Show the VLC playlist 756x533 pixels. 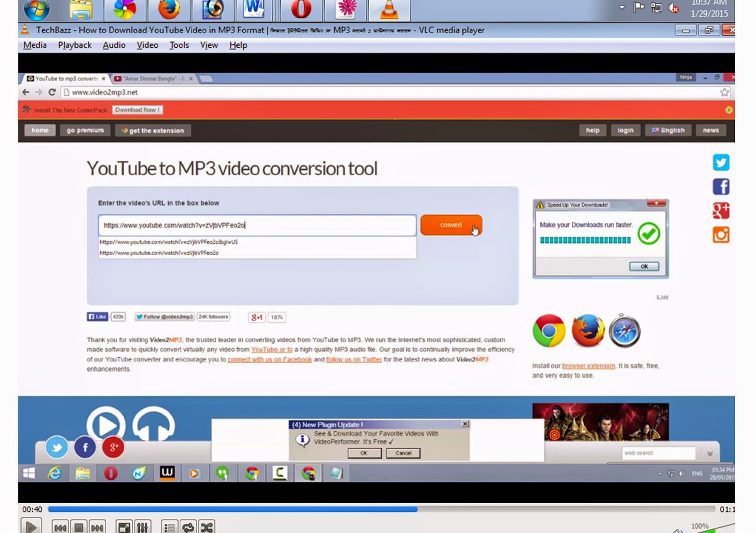point(169,527)
